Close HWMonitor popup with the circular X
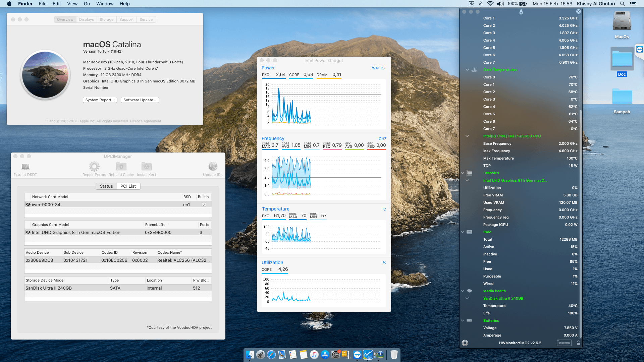Image resolution: width=644 pixels, height=362 pixels. (x=579, y=11)
